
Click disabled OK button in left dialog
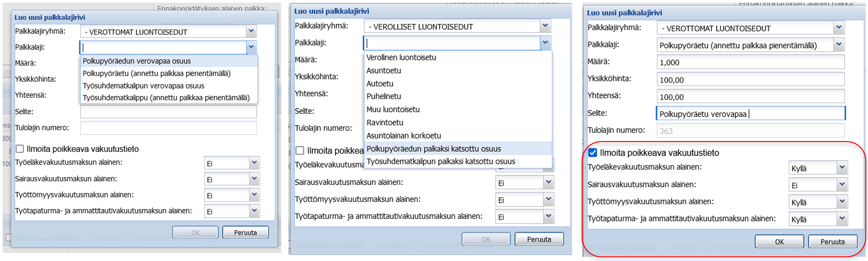point(195,232)
